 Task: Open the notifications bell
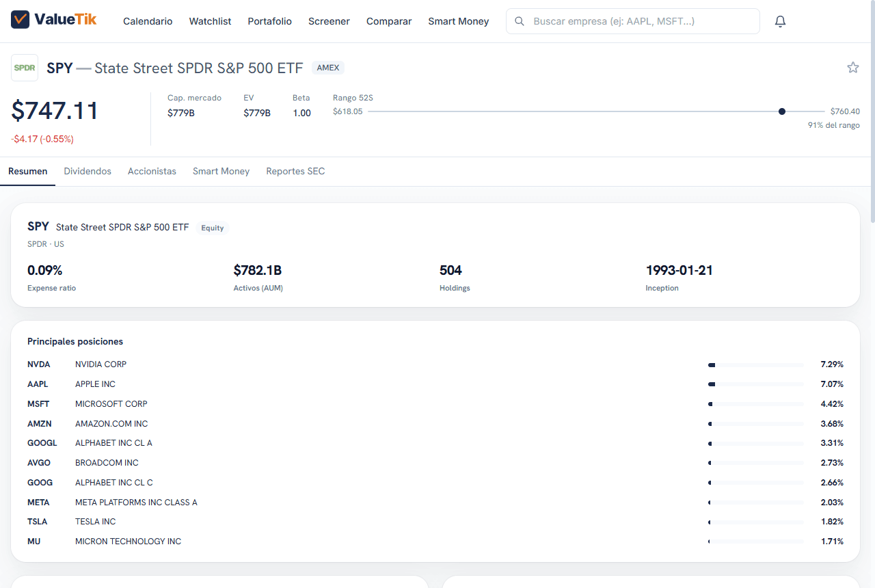[x=780, y=21]
